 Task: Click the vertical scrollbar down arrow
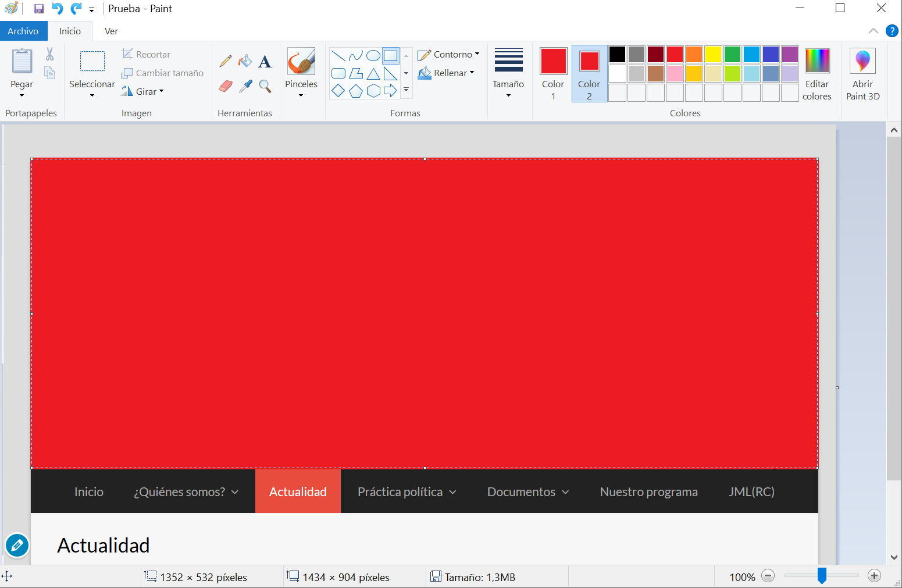pos(894,557)
